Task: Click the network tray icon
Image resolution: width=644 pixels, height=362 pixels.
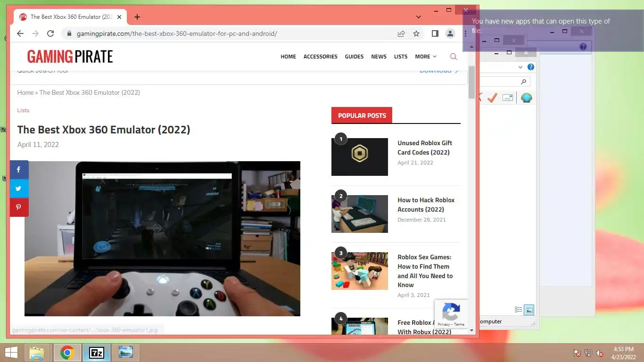Action: point(588,353)
